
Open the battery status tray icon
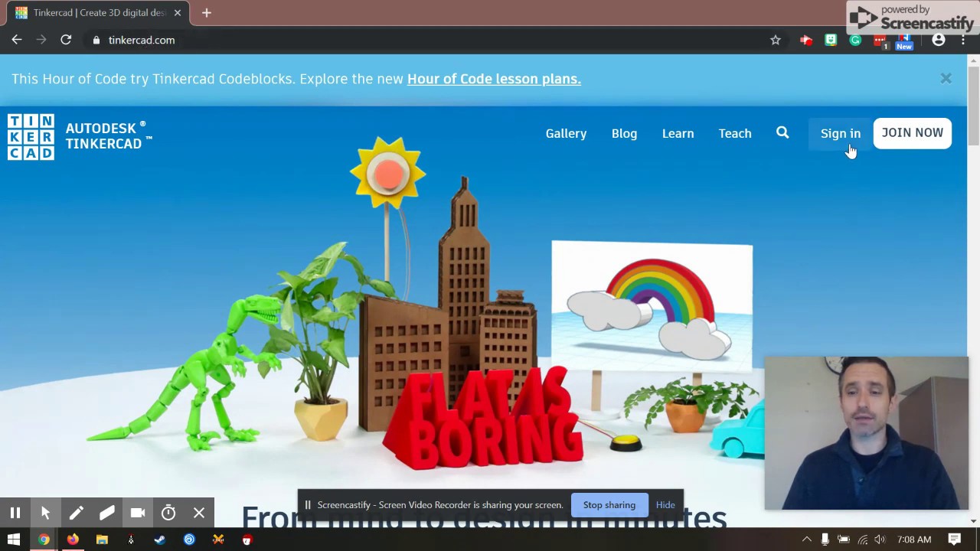click(x=844, y=540)
